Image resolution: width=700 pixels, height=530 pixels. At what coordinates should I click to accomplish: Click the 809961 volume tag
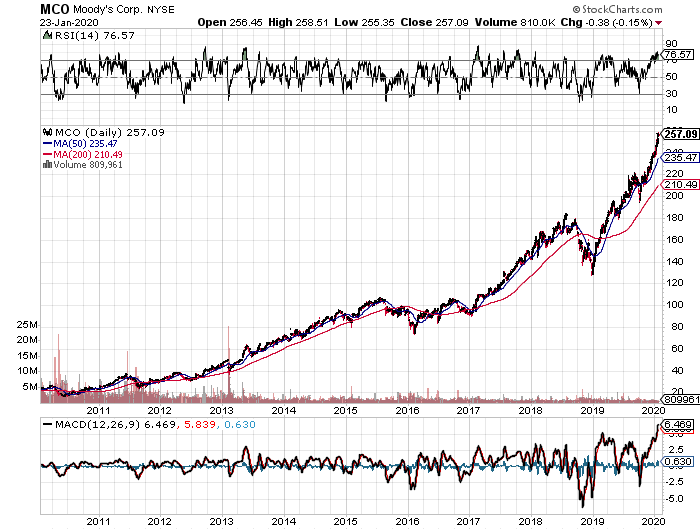681,399
